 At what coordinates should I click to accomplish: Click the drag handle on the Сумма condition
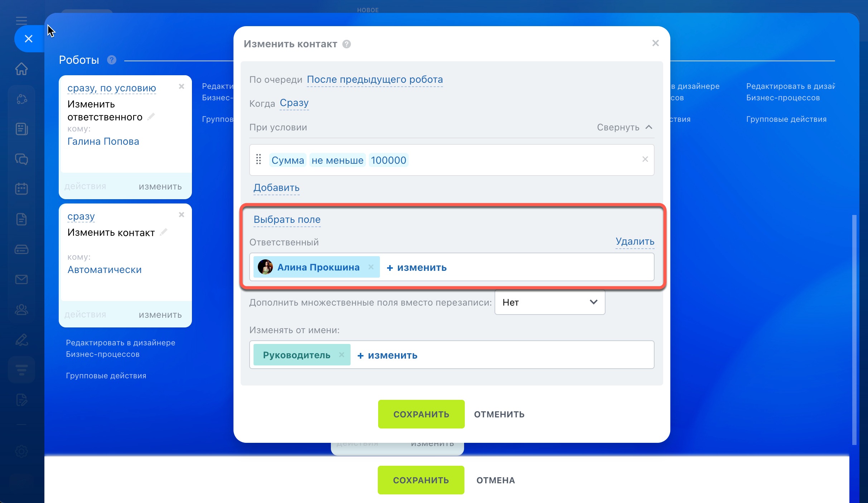[x=259, y=159]
